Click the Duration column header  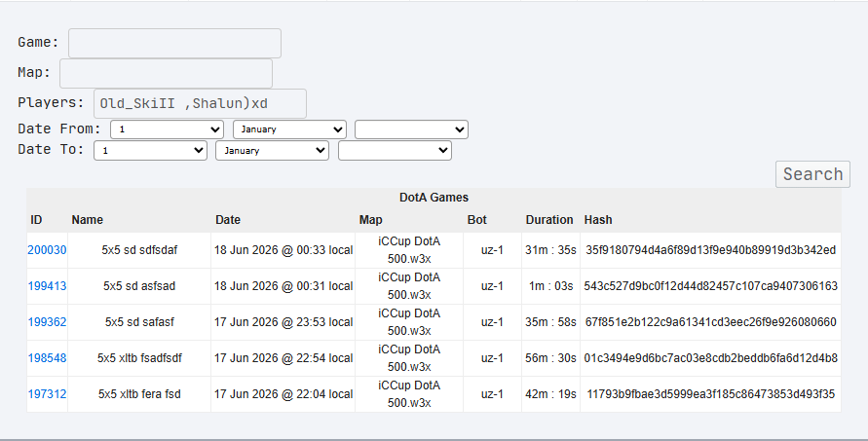coord(549,220)
